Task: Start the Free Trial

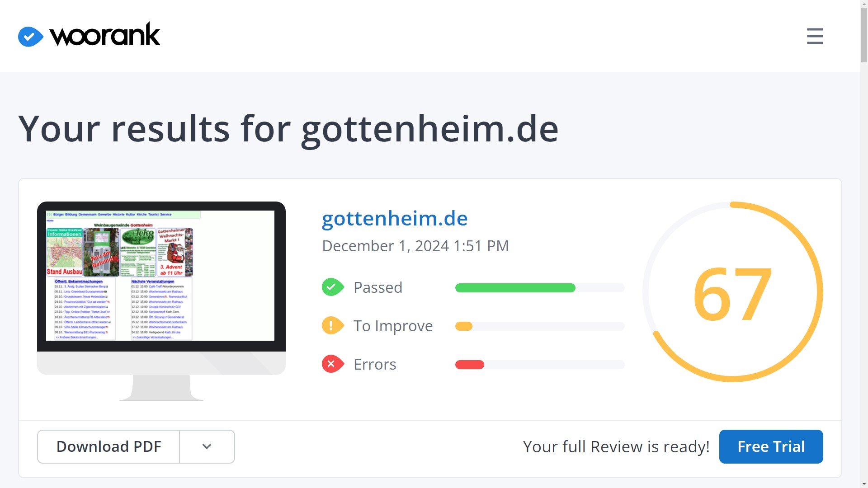Action: (771, 446)
